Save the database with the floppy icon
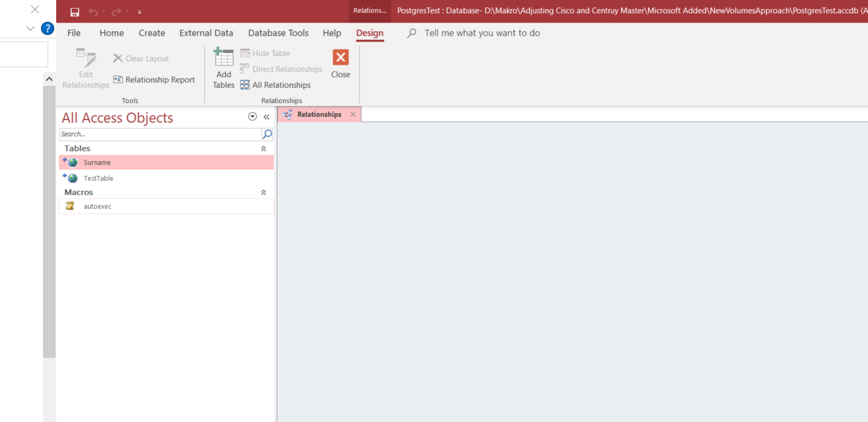This screenshot has height=422, width=868. coord(75,12)
